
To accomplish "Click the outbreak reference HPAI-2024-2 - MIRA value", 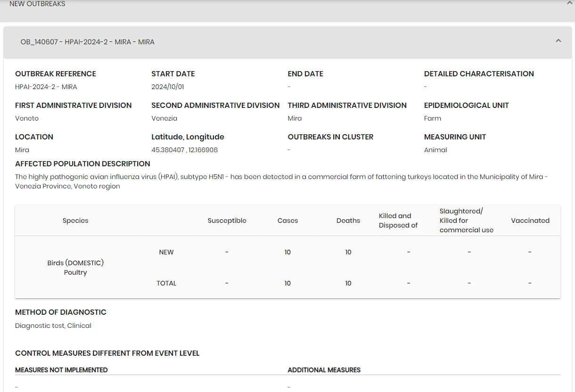I will 46,87.
